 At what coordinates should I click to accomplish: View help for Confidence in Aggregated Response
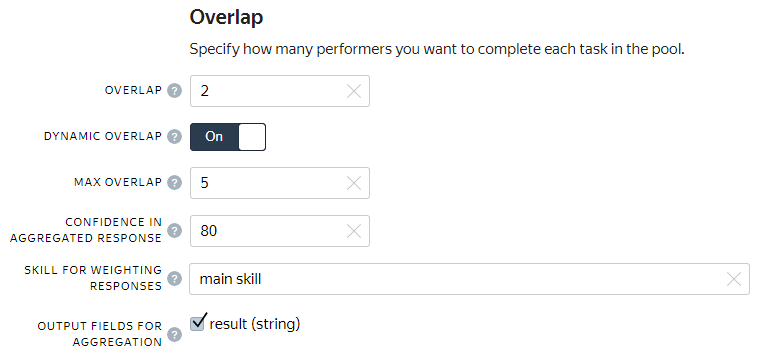[174, 231]
